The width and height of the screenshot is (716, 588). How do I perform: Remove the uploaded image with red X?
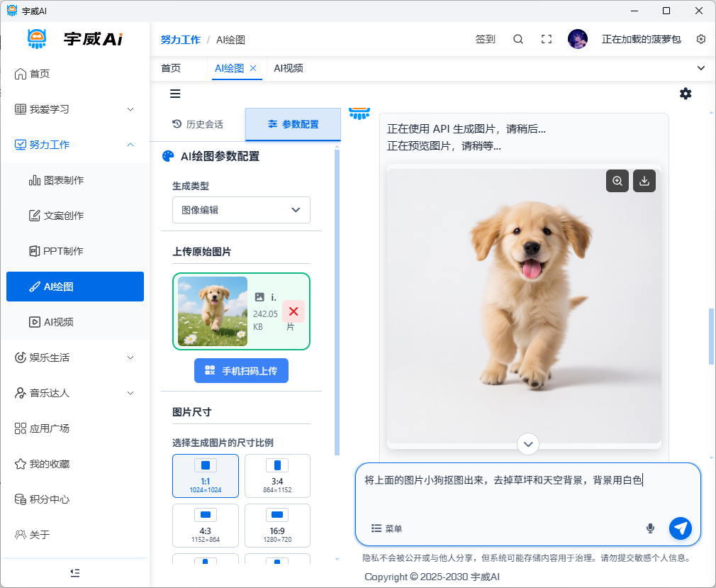point(293,311)
